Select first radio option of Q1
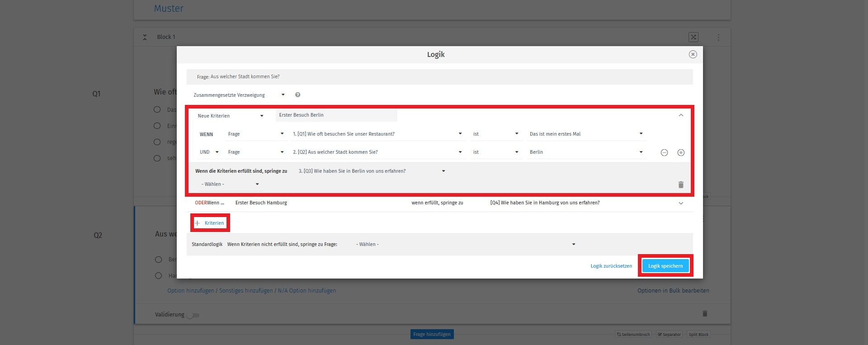Screen dimensions: 868x345 point(157,109)
